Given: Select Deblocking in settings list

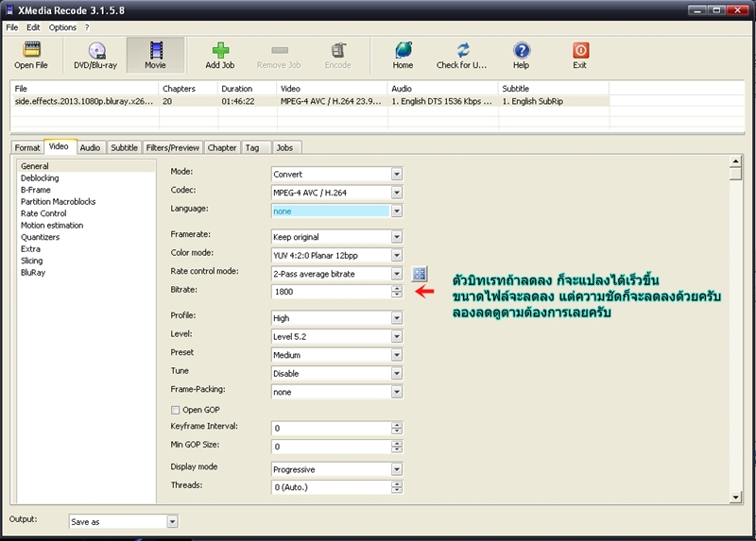Looking at the screenshot, I should tap(40, 178).
